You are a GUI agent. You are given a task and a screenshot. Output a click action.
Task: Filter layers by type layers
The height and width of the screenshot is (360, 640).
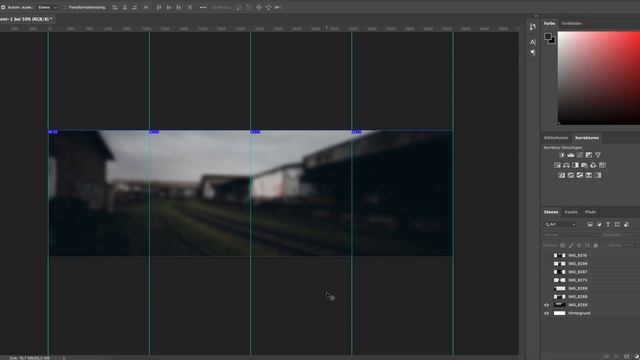click(608, 224)
